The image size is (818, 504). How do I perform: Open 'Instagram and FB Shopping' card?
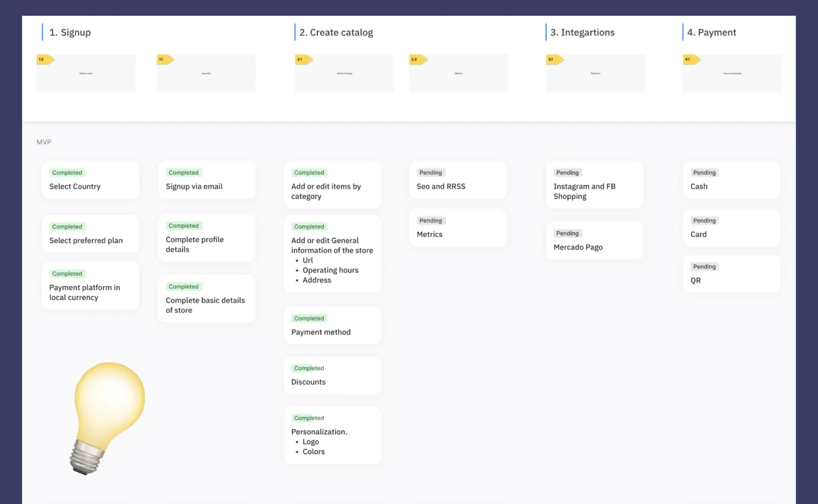tap(594, 185)
